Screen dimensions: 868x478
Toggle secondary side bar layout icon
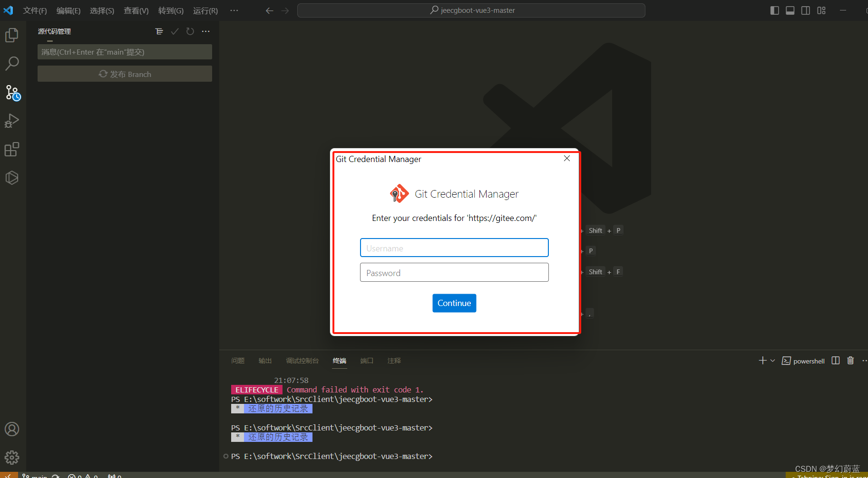pyautogui.click(x=806, y=10)
